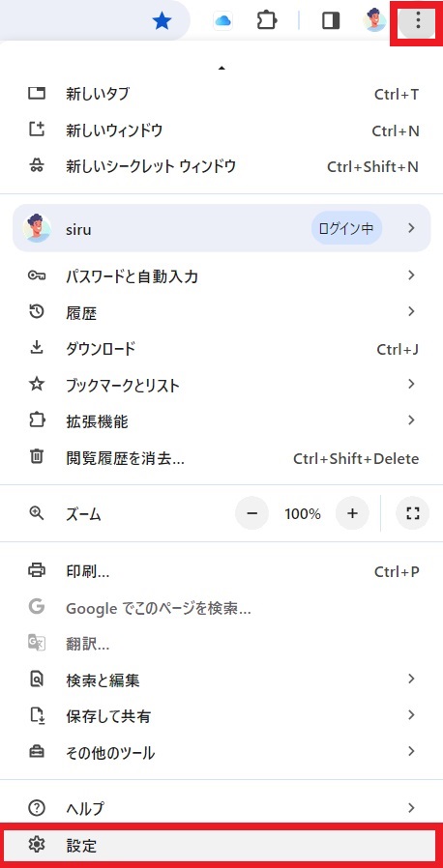Enter fullscreen mode with the fullscreen icon
Screen dimensions: 443x868
click(413, 513)
